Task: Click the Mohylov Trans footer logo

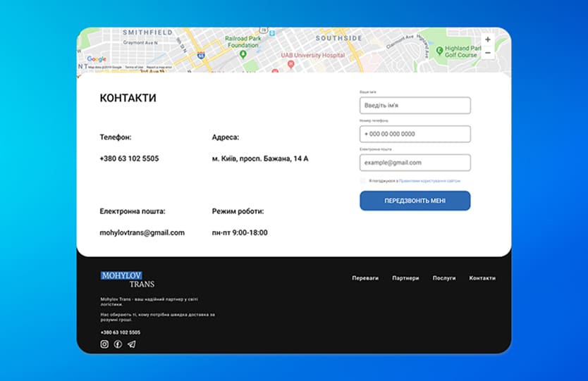Action: point(128,280)
